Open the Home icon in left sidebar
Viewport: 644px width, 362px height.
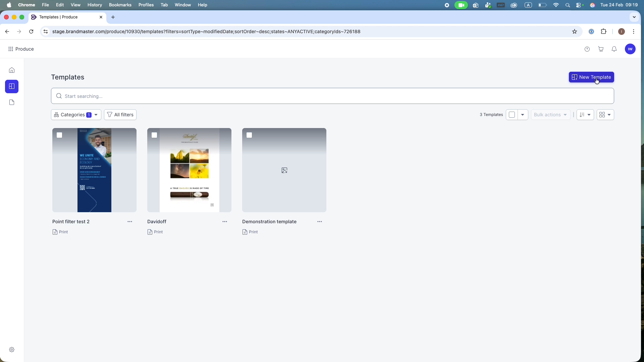12,70
